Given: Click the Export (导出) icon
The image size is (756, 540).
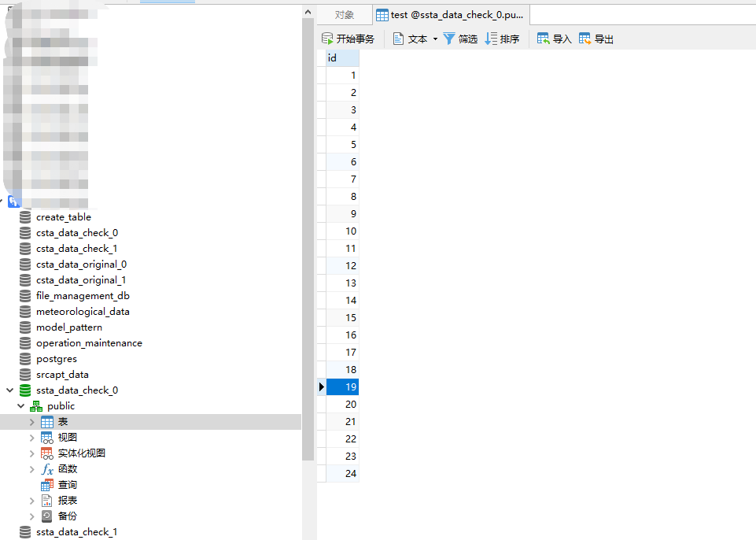Looking at the screenshot, I should tap(585, 39).
